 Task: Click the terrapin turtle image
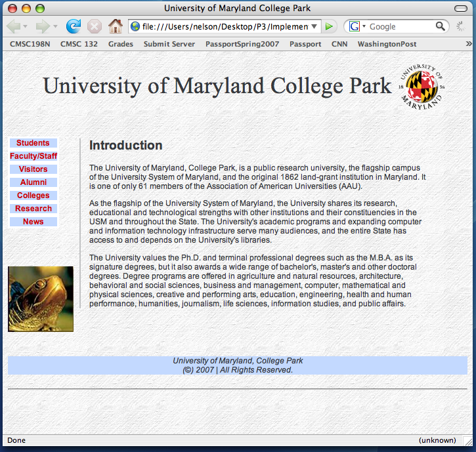pos(41,299)
